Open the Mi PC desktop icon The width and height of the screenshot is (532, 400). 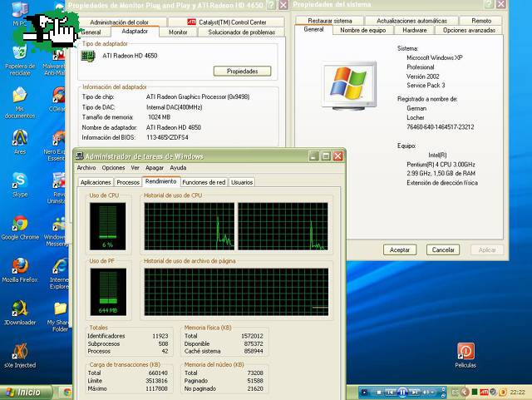[x=20, y=13]
